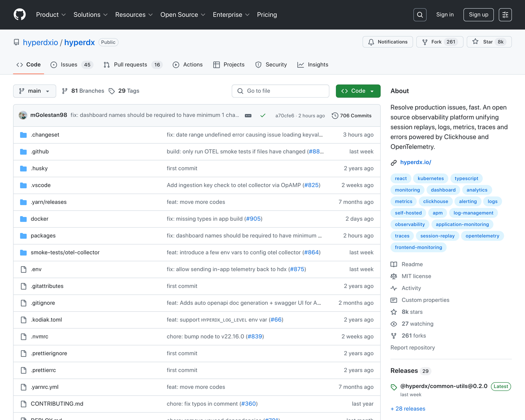Click the star icon beside 8k stars
The height and width of the screenshot is (420, 525).
[x=394, y=312]
